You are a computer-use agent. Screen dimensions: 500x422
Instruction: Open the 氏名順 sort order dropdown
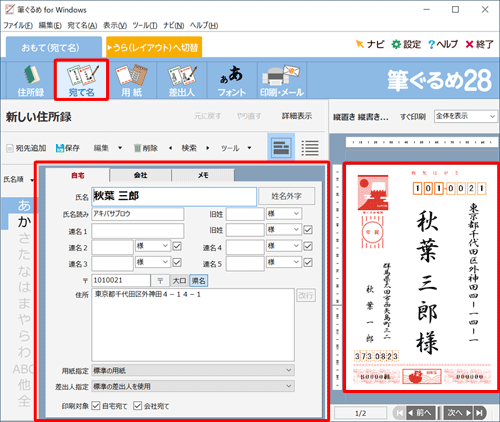tap(19, 180)
